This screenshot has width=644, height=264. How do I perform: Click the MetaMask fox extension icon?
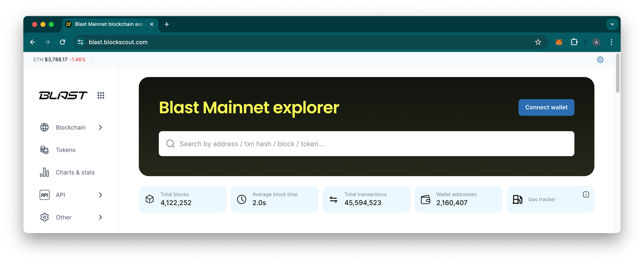(559, 42)
